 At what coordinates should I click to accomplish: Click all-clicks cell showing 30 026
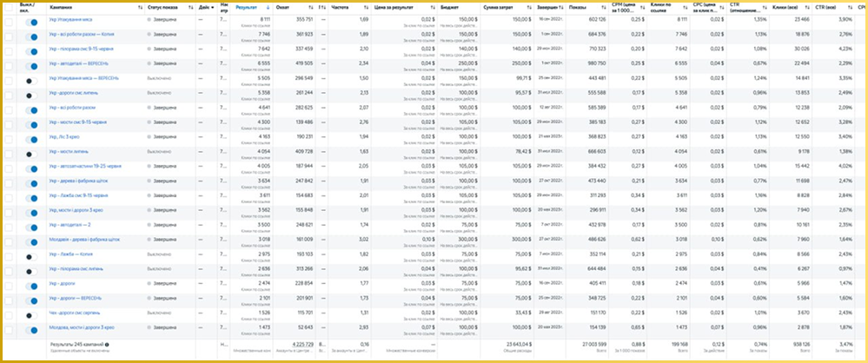[803, 49]
